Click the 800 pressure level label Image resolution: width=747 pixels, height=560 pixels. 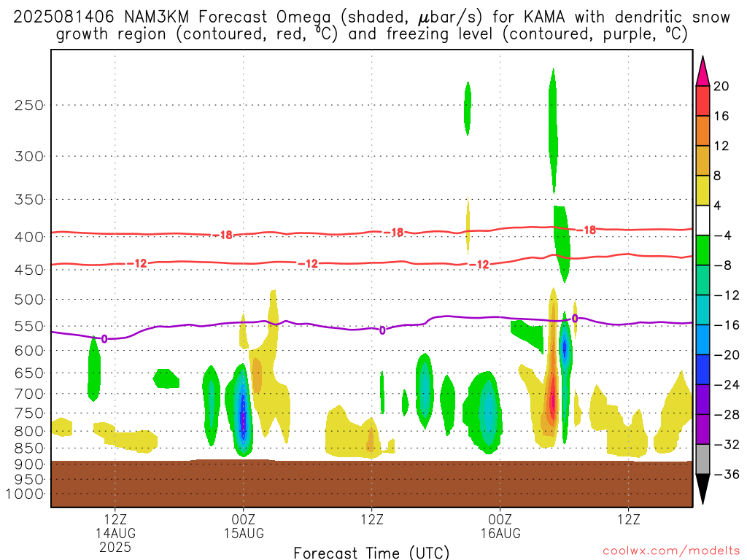tap(29, 432)
